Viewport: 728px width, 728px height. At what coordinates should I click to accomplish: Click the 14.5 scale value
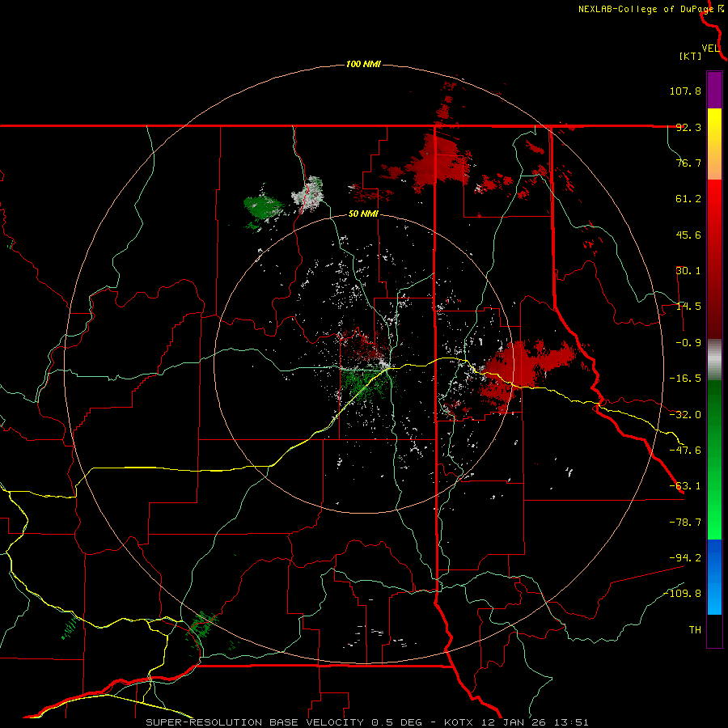(688, 307)
